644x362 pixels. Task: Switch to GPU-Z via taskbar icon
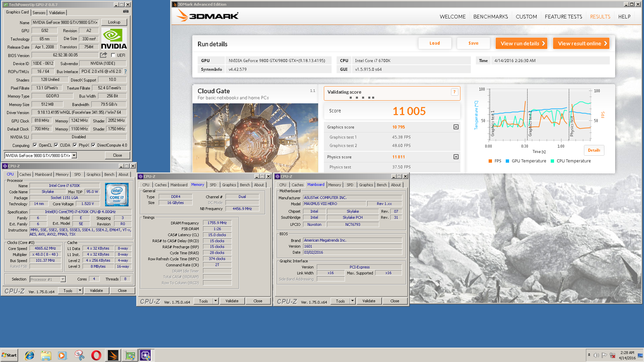pyautogui.click(x=130, y=355)
